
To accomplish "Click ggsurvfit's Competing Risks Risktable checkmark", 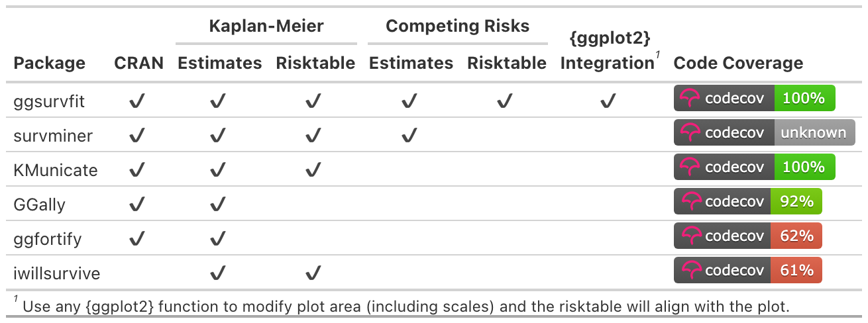I will coord(505,101).
